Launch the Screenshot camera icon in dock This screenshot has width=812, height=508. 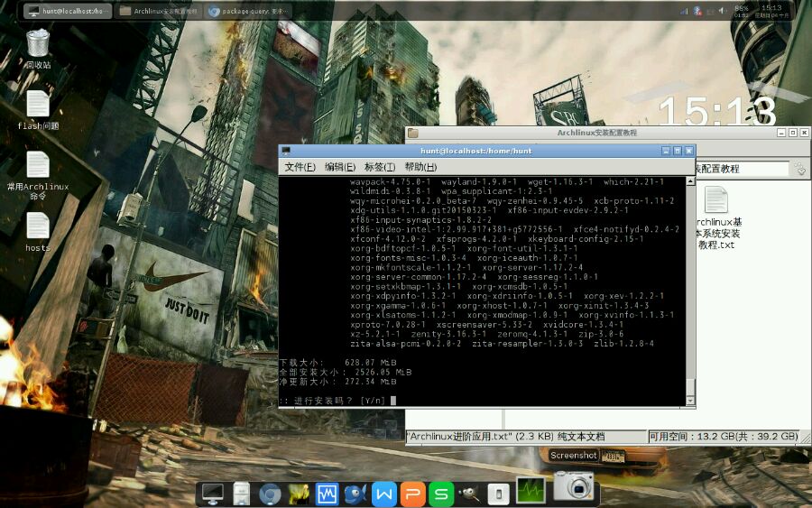pos(573,486)
